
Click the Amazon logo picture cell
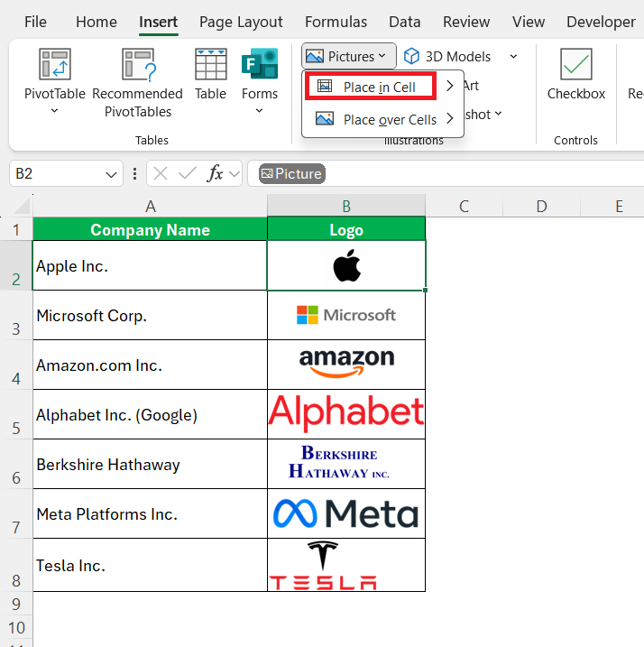346,365
